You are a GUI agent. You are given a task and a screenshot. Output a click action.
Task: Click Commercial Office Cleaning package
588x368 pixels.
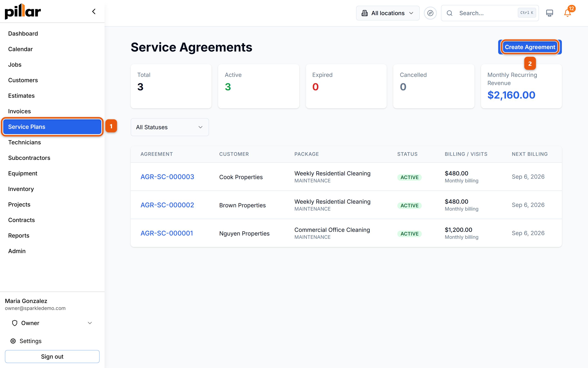tap(332, 230)
